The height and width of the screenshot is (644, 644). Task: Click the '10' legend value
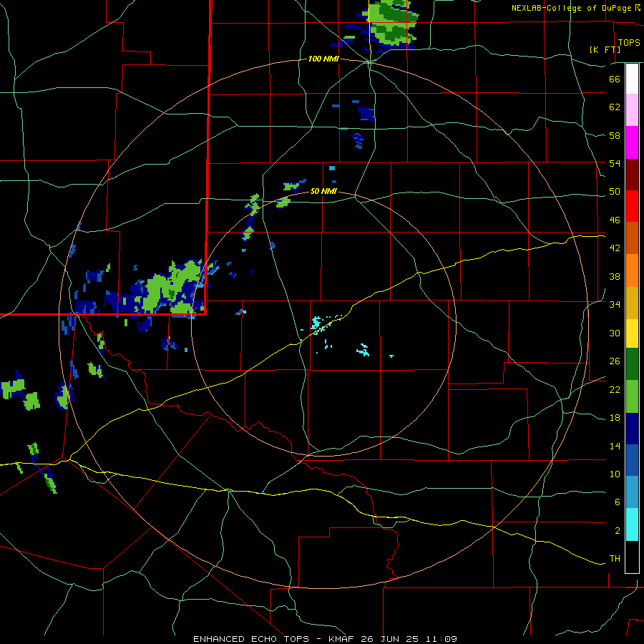(x=615, y=474)
